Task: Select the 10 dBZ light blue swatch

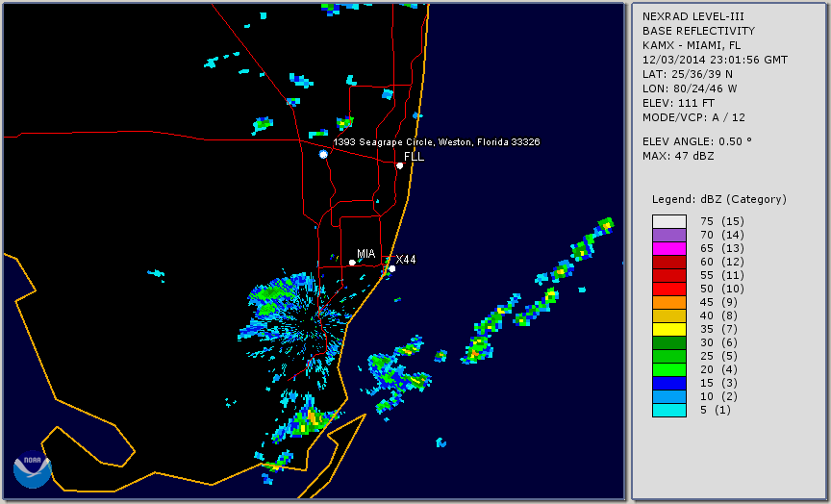Action: click(669, 397)
